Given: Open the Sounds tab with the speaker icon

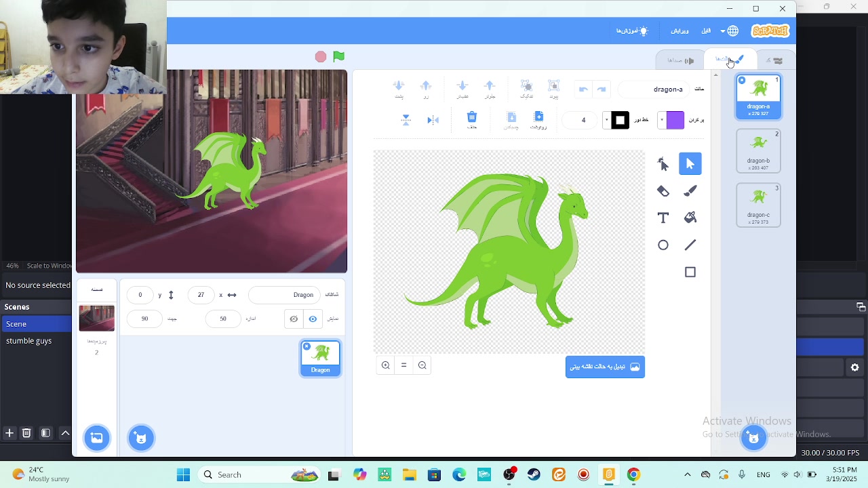Looking at the screenshot, I should click(x=680, y=60).
